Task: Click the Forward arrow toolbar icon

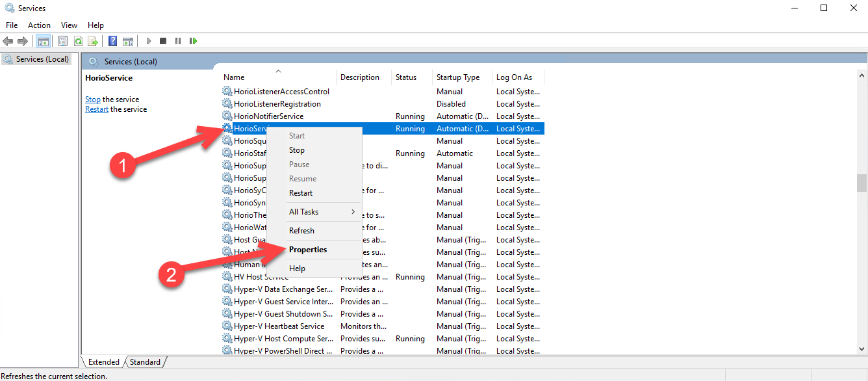Action: (23, 41)
